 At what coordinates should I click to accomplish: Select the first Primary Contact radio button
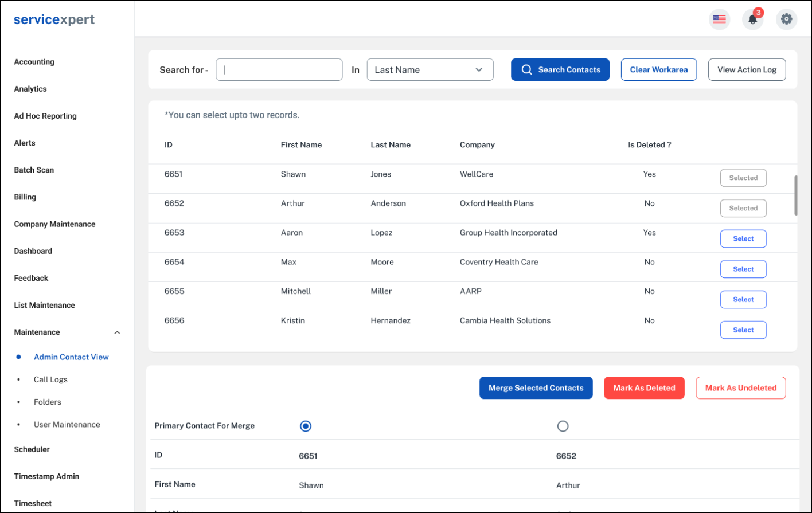[306, 426]
